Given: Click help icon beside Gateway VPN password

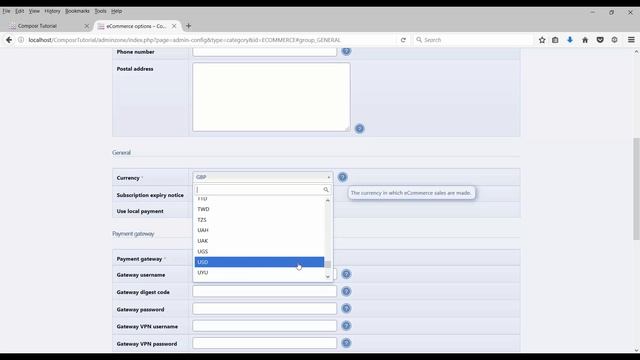Looking at the screenshot, I should [347, 343].
